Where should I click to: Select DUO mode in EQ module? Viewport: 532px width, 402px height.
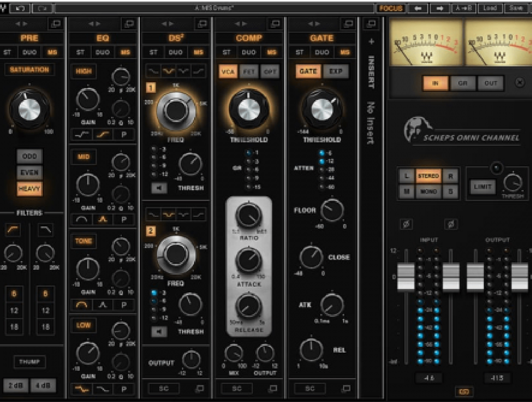tap(103, 52)
